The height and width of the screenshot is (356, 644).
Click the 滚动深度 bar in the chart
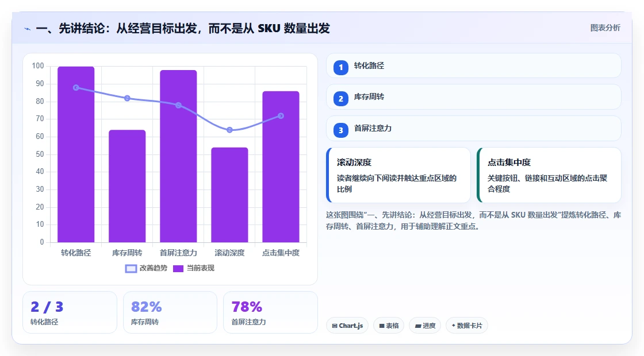(229, 195)
